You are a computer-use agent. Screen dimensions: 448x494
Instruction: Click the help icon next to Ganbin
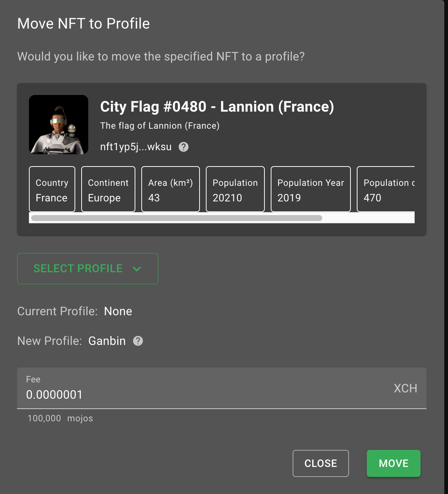pyautogui.click(x=138, y=341)
